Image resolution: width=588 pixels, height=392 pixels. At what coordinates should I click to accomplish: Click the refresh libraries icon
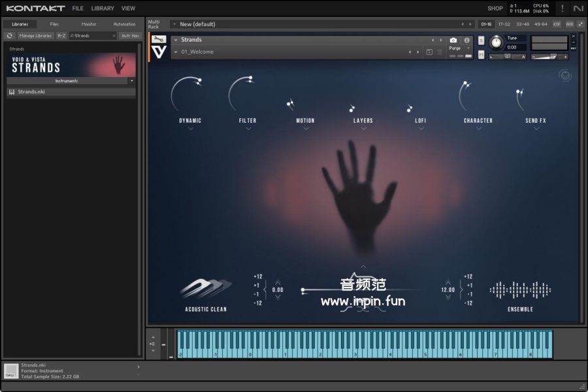pyautogui.click(x=10, y=35)
